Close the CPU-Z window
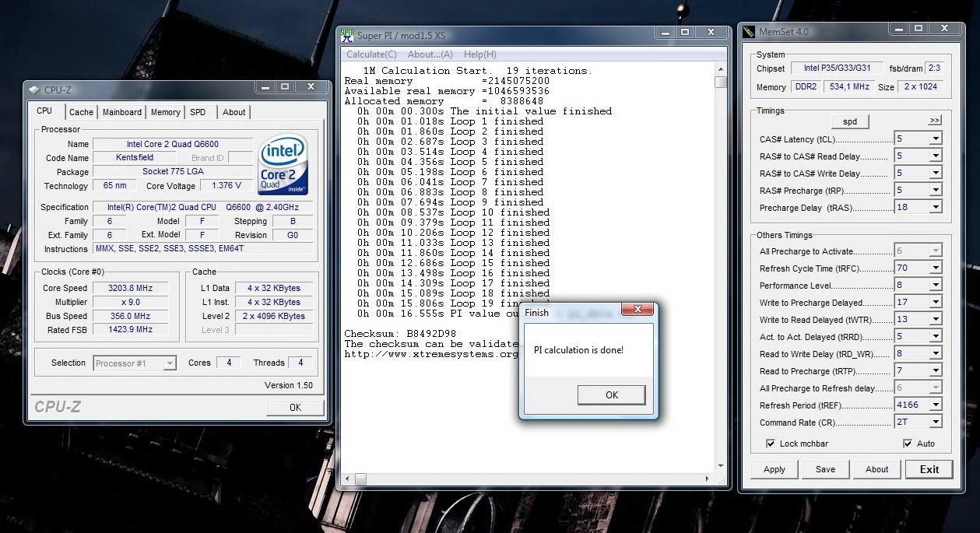The width and height of the screenshot is (980, 533). [311, 87]
